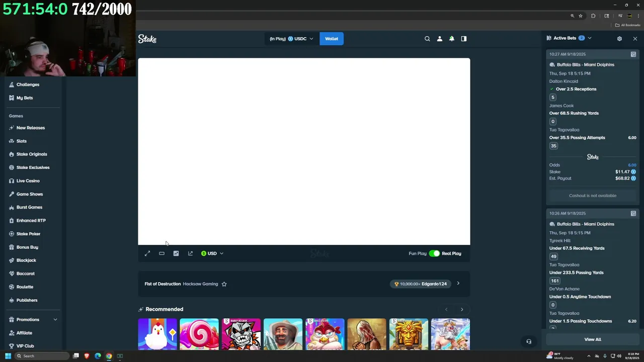644x362 pixels.
Task: Switch to theatre mode icon under game
Action: pos(162,253)
